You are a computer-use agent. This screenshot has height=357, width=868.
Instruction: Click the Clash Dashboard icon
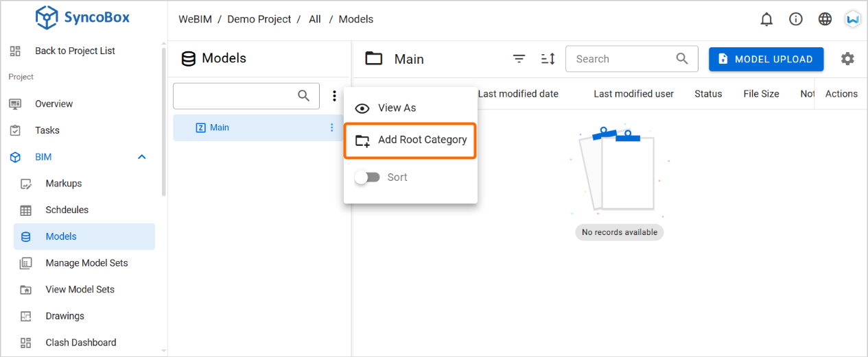[25, 343]
